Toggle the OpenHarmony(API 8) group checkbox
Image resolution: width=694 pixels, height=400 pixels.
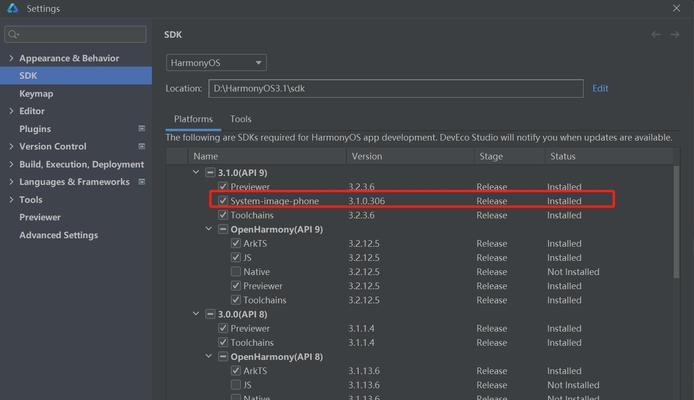click(x=223, y=357)
